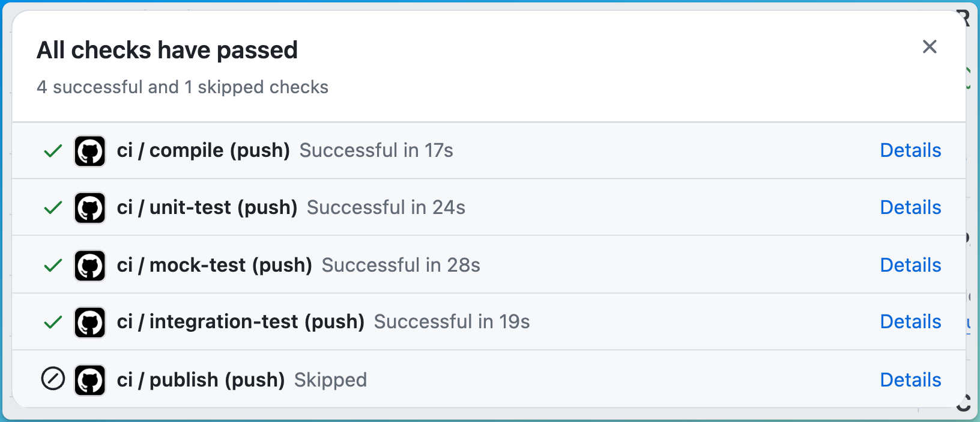Click GitHub icon beside ci / integration-test
This screenshot has height=422, width=980.
coord(90,322)
